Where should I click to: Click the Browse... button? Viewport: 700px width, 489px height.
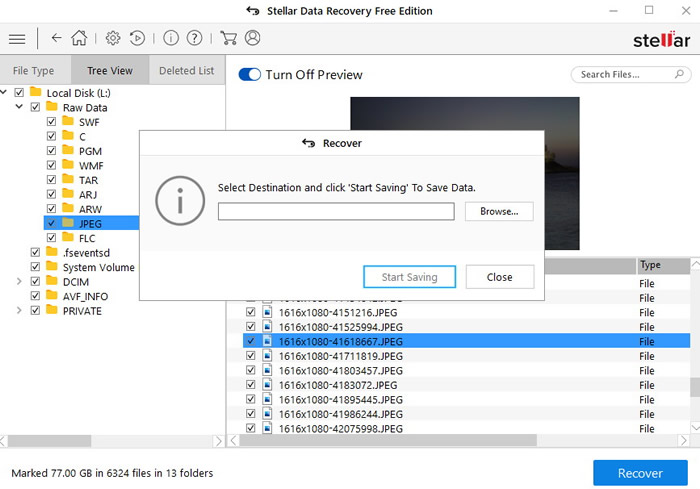[x=498, y=212]
